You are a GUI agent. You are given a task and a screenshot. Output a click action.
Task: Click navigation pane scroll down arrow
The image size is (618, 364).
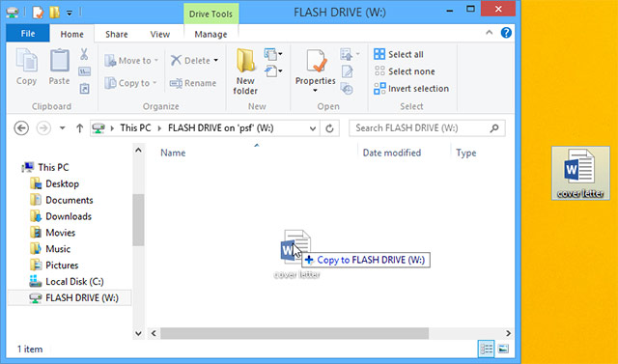pos(138,333)
